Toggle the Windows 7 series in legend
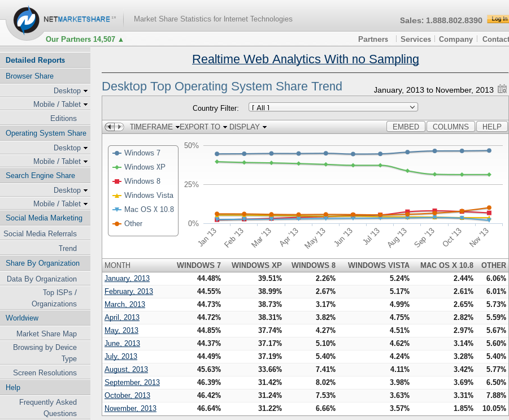 pyautogui.click(x=142, y=153)
